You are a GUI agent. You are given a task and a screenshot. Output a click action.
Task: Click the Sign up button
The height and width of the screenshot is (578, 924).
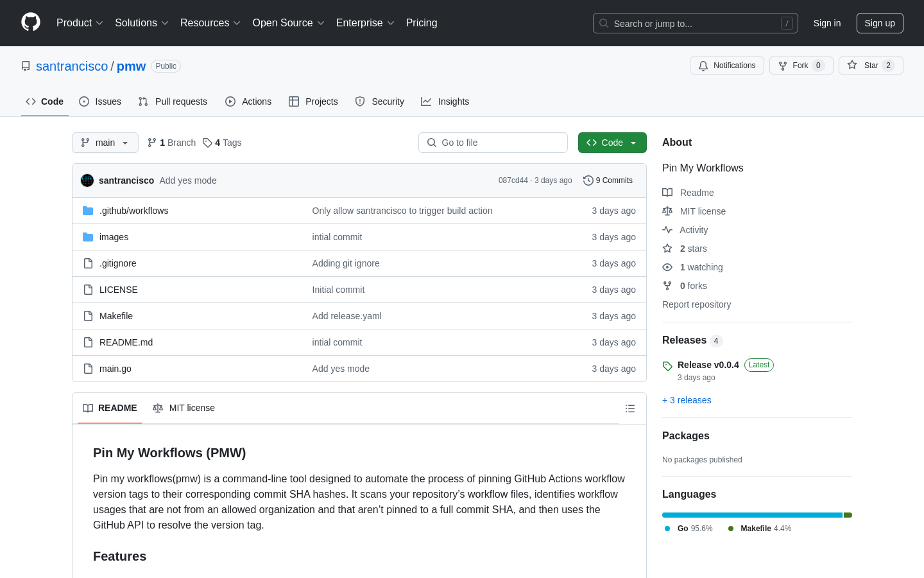tap(880, 23)
